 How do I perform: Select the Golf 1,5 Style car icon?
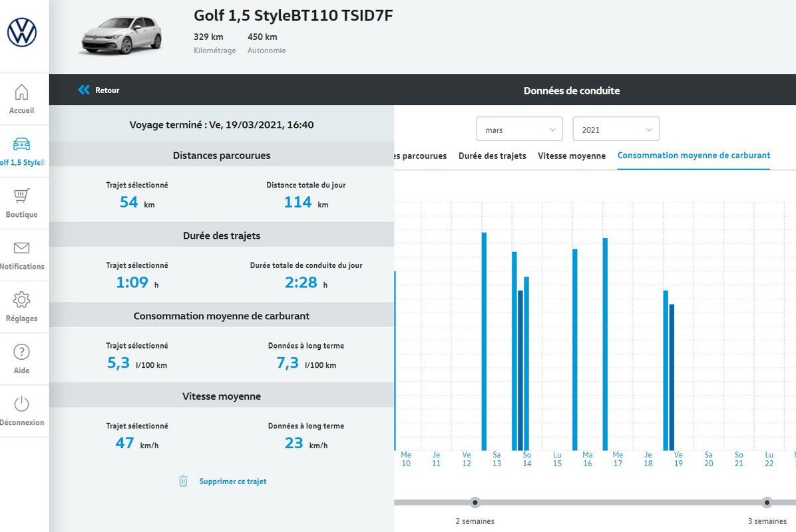pos(21,144)
